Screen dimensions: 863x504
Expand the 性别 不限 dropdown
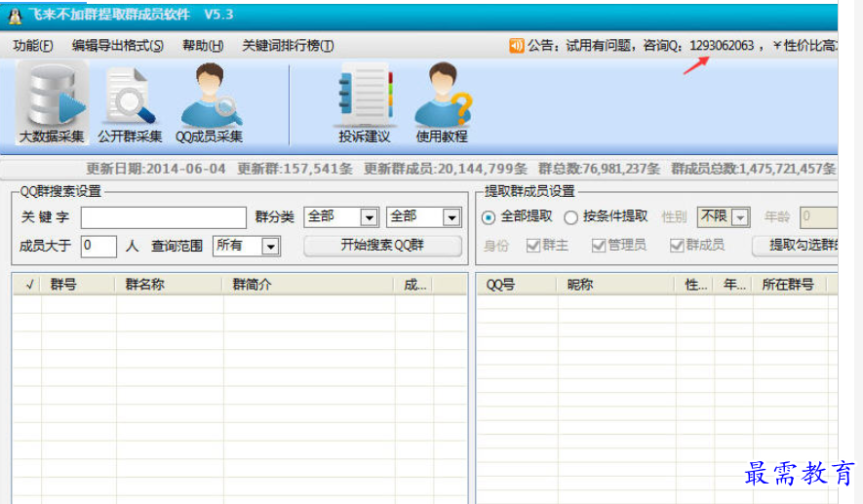tap(741, 218)
